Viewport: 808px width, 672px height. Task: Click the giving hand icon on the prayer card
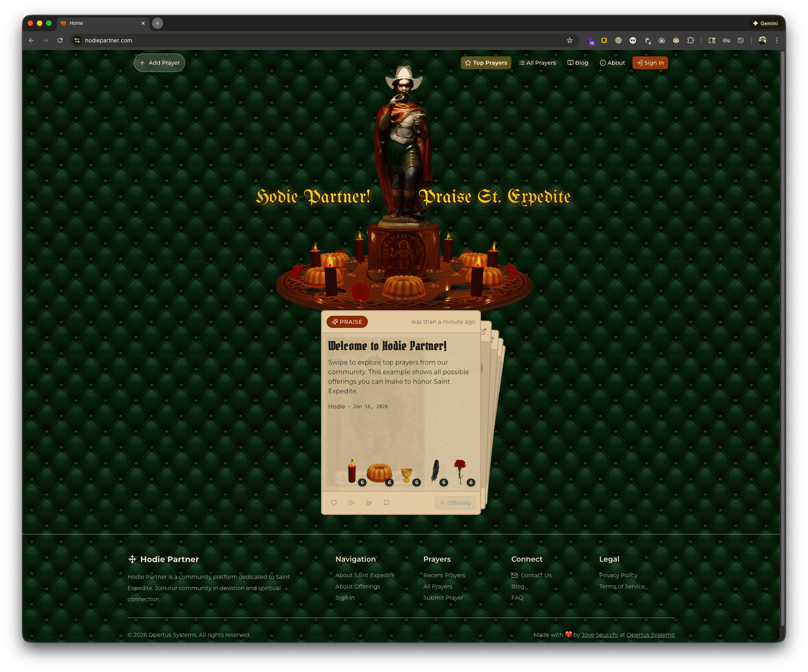369,503
